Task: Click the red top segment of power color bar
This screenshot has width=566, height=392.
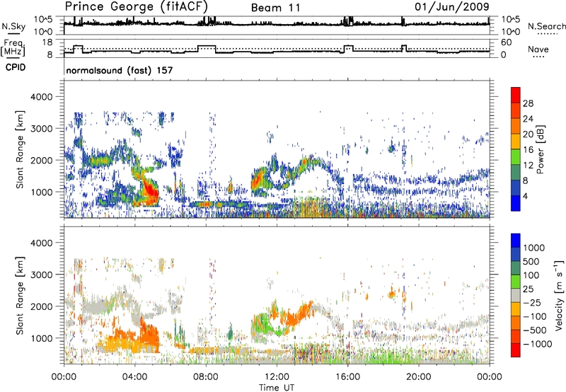Action: pos(516,95)
